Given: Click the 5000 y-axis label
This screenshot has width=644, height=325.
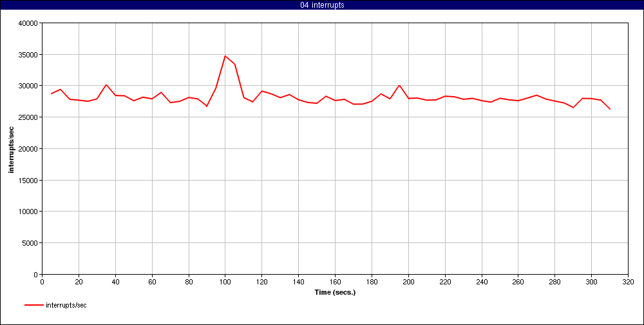Looking at the screenshot, I should [x=30, y=242].
